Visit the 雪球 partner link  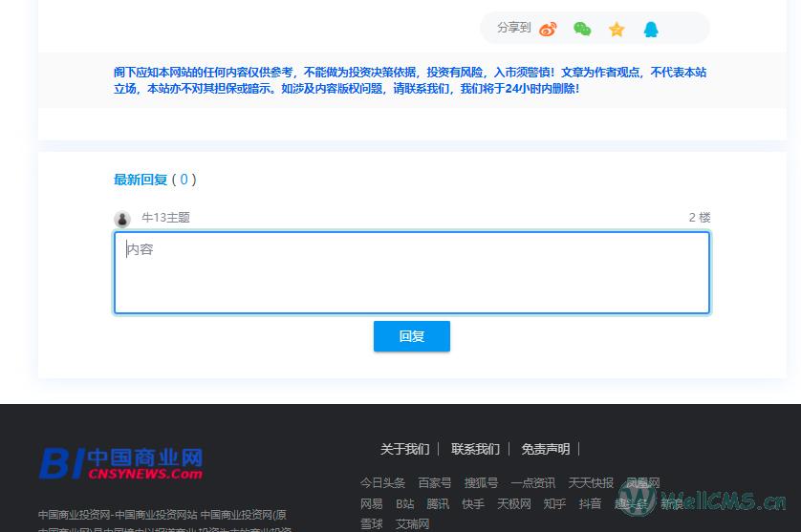tap(372, 524)
